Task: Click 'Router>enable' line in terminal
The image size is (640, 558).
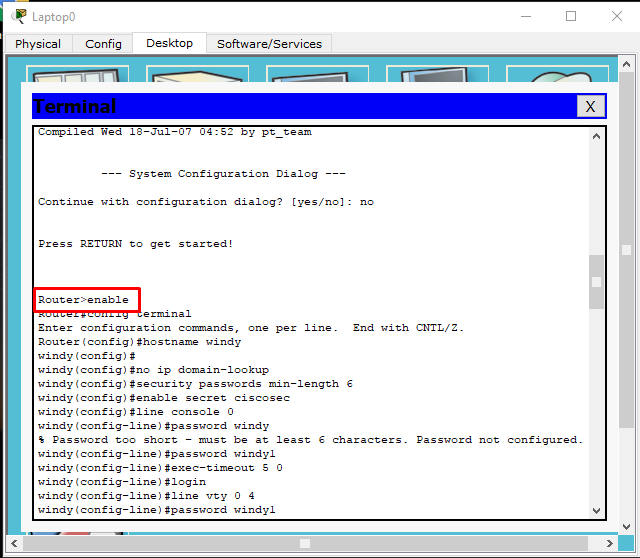Action: pos(83,300)
